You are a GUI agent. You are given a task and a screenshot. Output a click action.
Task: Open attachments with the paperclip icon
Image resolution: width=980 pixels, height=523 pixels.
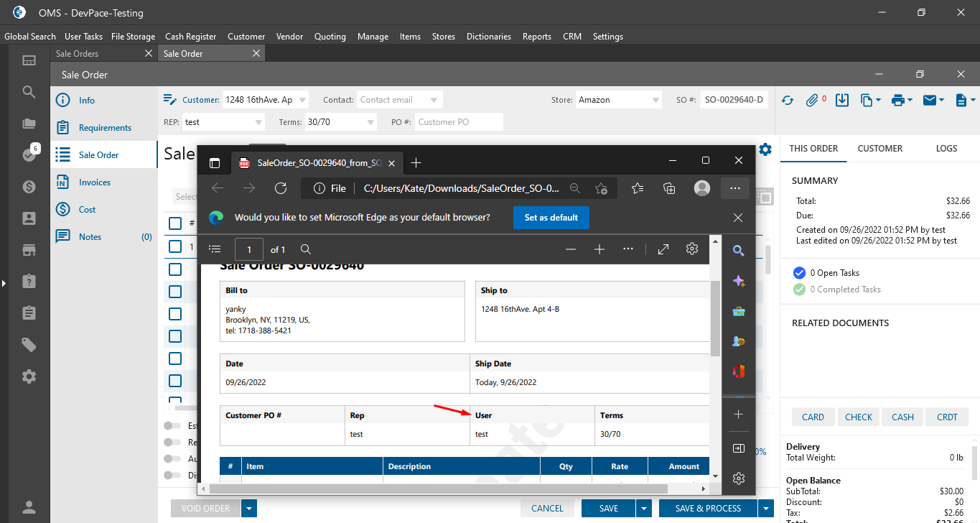tap(813, 101)
